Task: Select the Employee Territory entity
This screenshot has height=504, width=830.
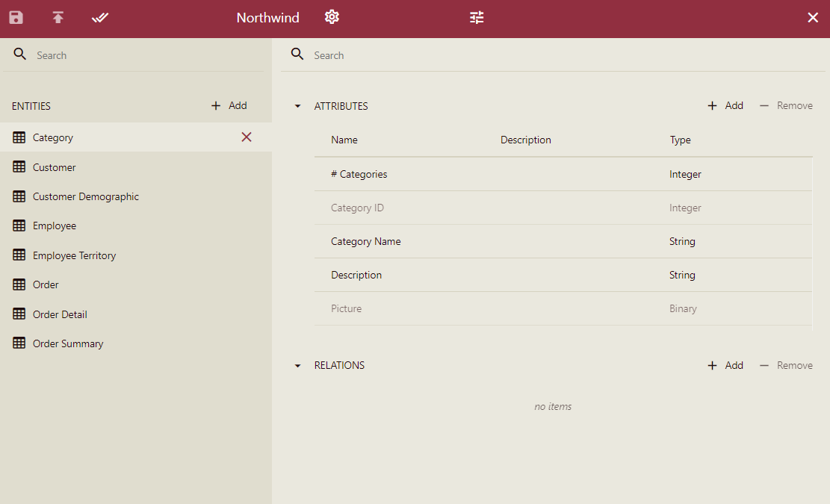Action: pyautogui.click(x=74, y=255)
